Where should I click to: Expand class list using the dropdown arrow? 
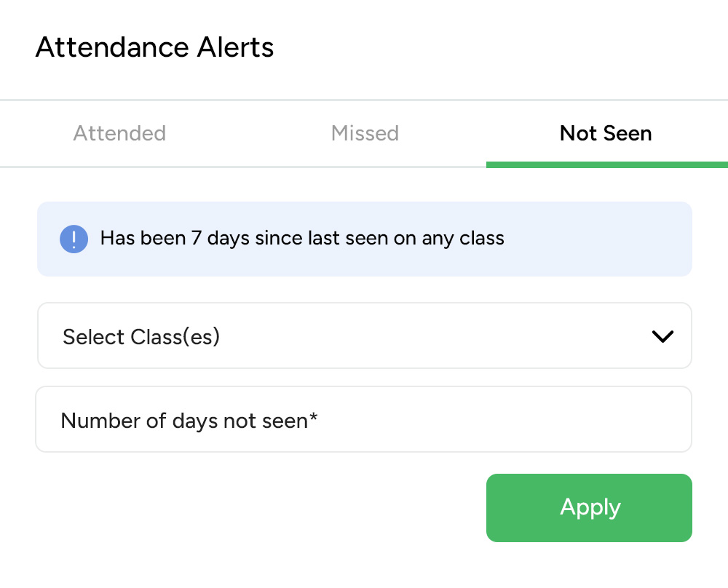pyautogui.click(x=662, y=336)
